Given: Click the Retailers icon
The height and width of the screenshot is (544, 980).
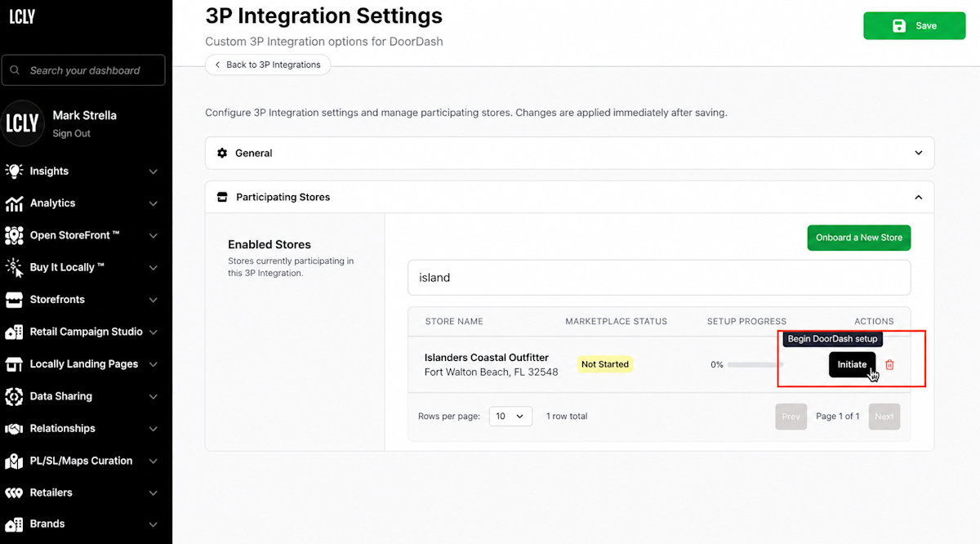Looking at the screenshot, I should click(x=14, y=493).
